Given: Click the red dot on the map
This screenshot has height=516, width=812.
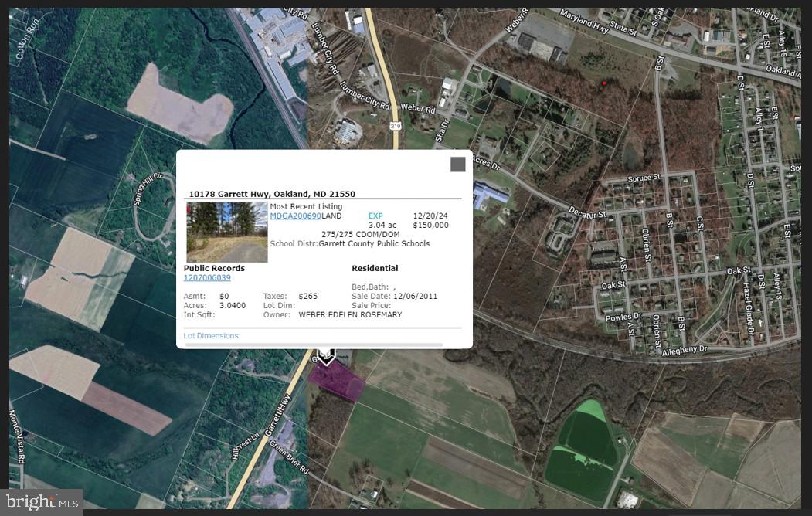Looking at the screenshot, I should coord(604,83).
